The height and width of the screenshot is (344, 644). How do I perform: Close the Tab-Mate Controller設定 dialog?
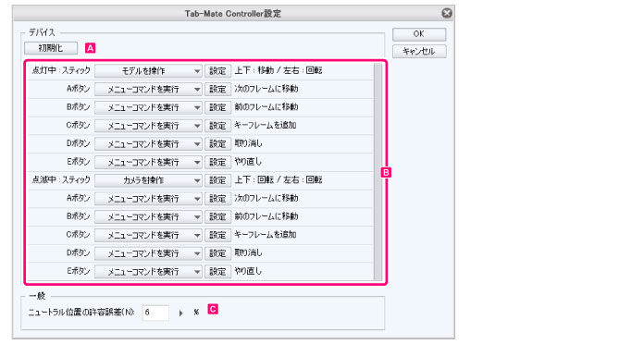coord(447,13)
